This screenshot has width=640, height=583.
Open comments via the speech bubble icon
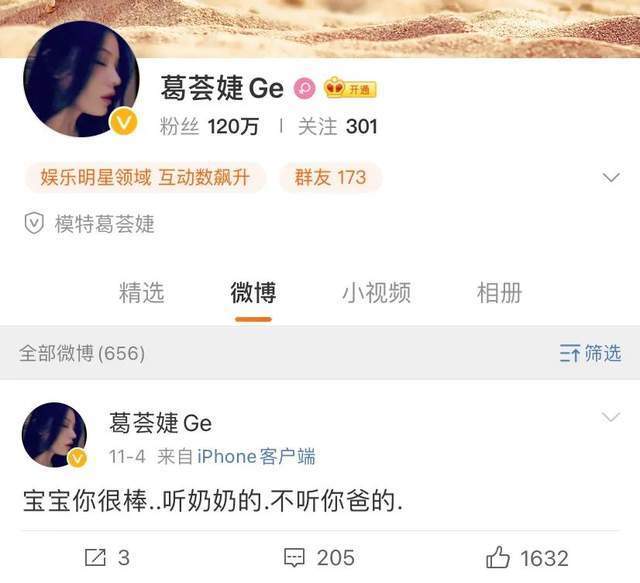pos(294,558)
